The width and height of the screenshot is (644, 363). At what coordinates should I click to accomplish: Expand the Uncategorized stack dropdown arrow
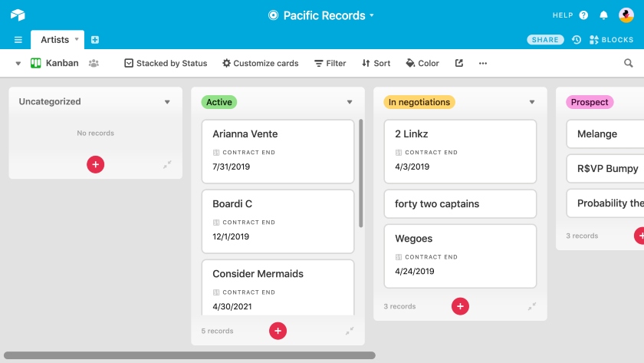tap(167, 102)
